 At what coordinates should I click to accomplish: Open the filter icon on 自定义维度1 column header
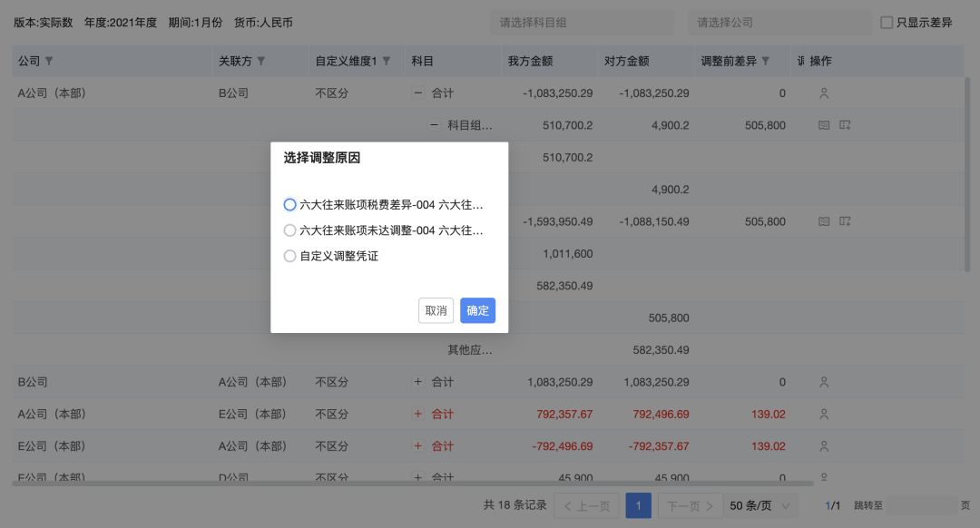coord(387,61)
